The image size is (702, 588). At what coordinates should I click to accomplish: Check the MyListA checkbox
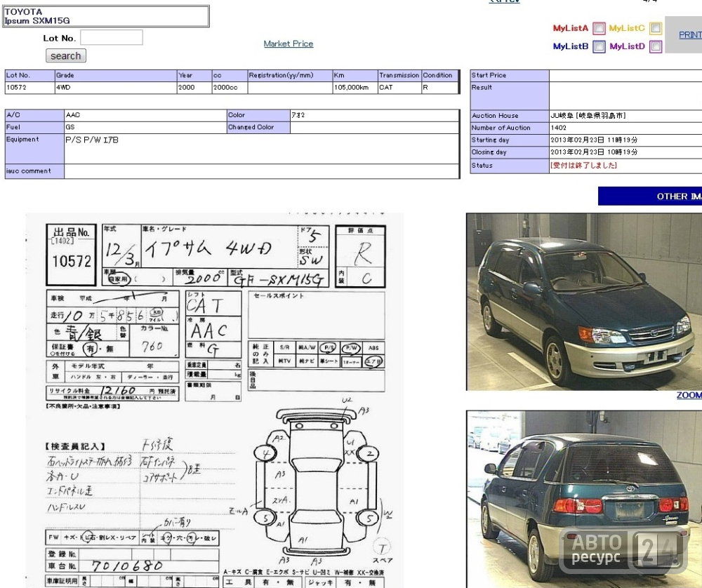click(599, 29)
